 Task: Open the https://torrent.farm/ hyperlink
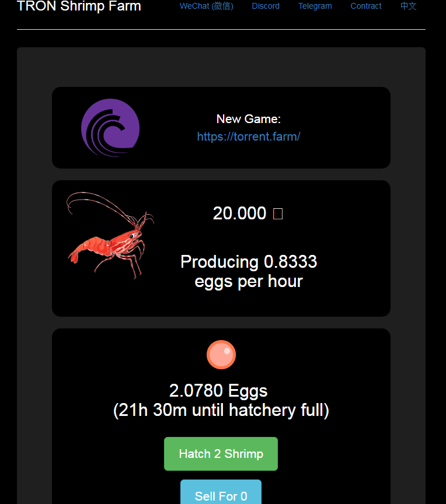(x=249, y=136)
